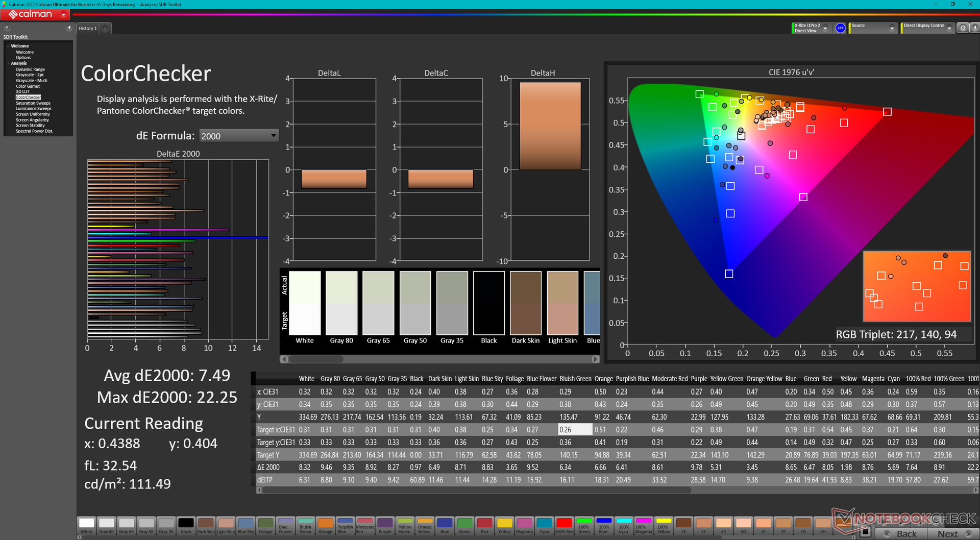This screenshot has width=980, height=540.
Task: Click the blue 233 meter indicator
Action: click(x=840, y=28)
